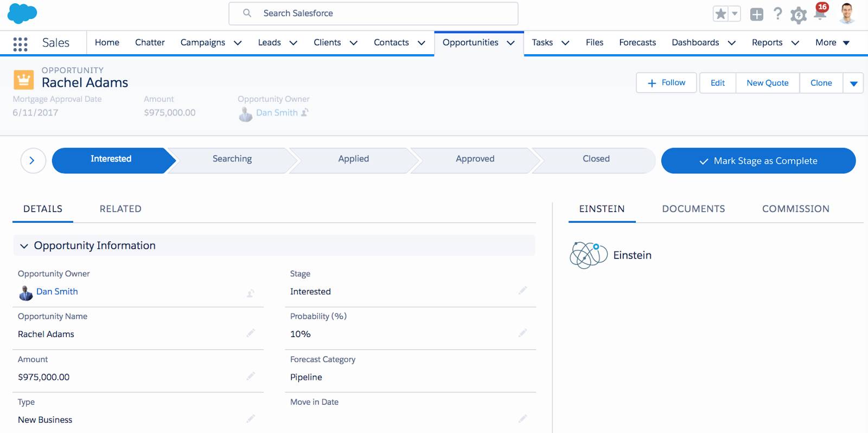Go to the Home tab

pos(107,43)
